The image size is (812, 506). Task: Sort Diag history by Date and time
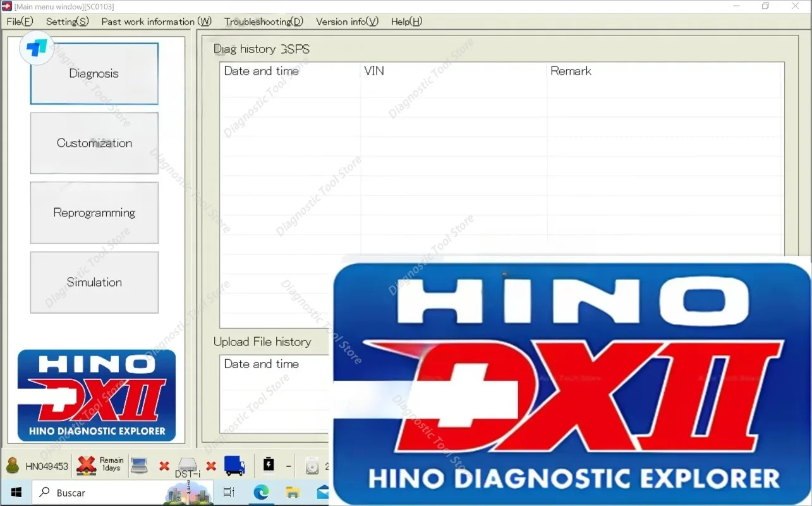pyautogui.click(x=290, y=71)
